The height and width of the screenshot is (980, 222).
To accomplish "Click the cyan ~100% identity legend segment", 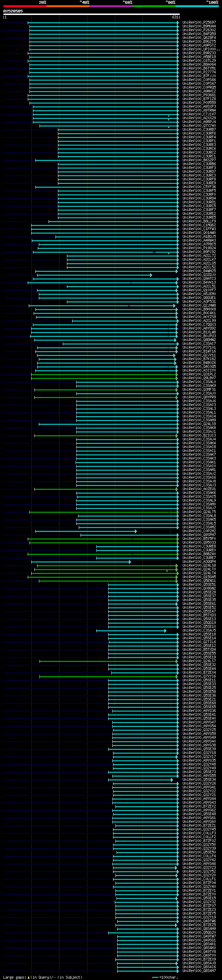I will [x=197, y=6].
